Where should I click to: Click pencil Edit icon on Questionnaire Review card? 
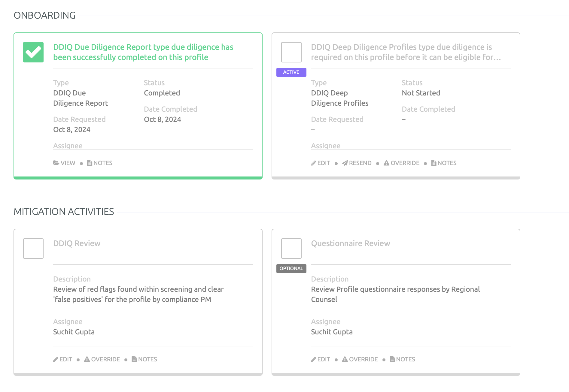coord(314,359)
